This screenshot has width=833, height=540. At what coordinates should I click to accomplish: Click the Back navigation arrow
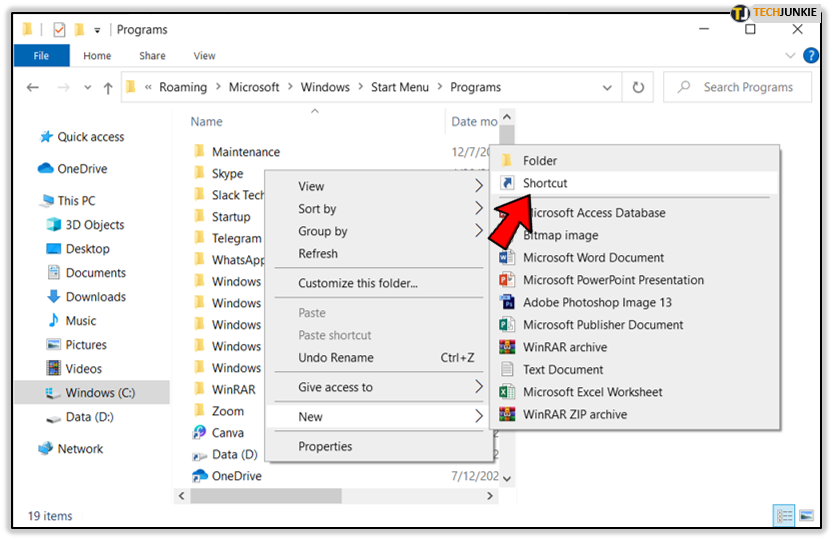click(33, 87)
